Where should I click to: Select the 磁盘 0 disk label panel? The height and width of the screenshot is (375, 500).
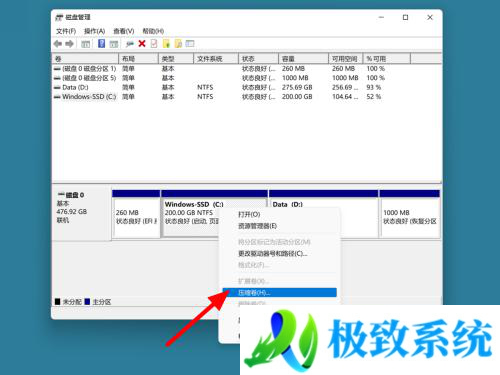[82, 213]
